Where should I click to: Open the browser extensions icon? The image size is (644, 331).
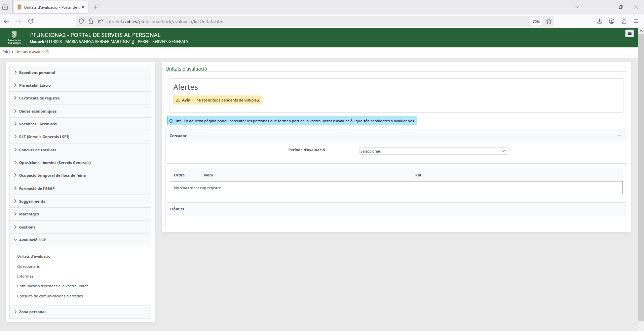point(624,21)
